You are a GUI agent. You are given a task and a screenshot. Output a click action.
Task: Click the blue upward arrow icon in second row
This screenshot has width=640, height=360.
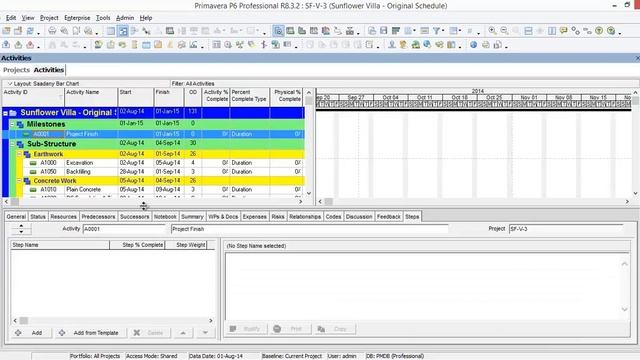click(x=6, y=44)
